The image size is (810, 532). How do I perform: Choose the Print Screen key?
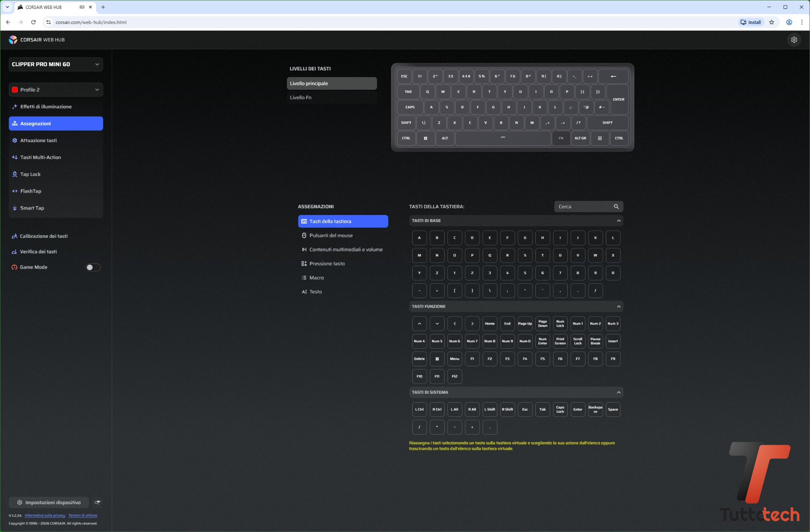coord(560,341)
